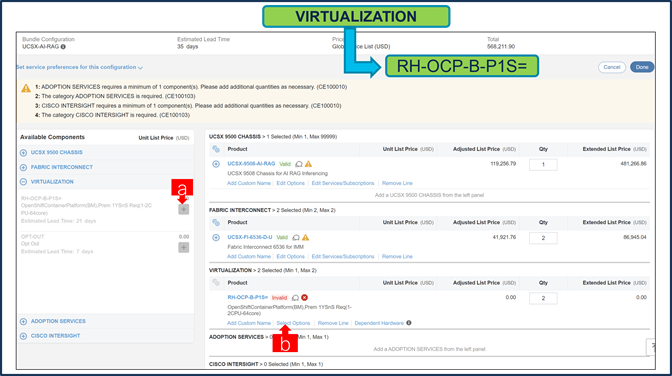Open the RH-OCP-B-P1S= product link
The width and height of the screenshot is (672, 376).
click(247, 297)
